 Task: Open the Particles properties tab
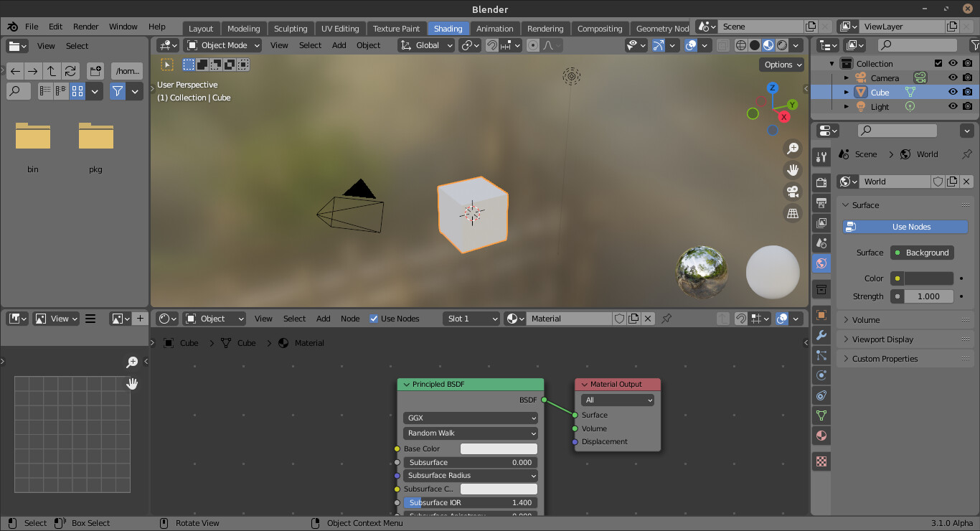click(x=821, y=355)
